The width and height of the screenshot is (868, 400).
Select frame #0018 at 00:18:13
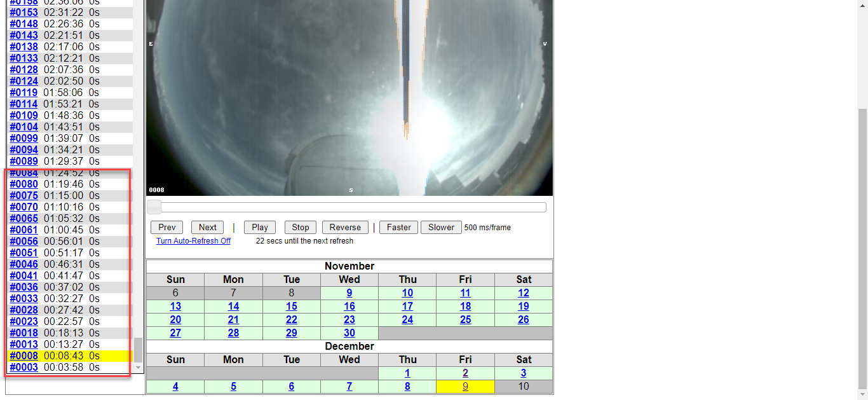[x=24, y=333]
